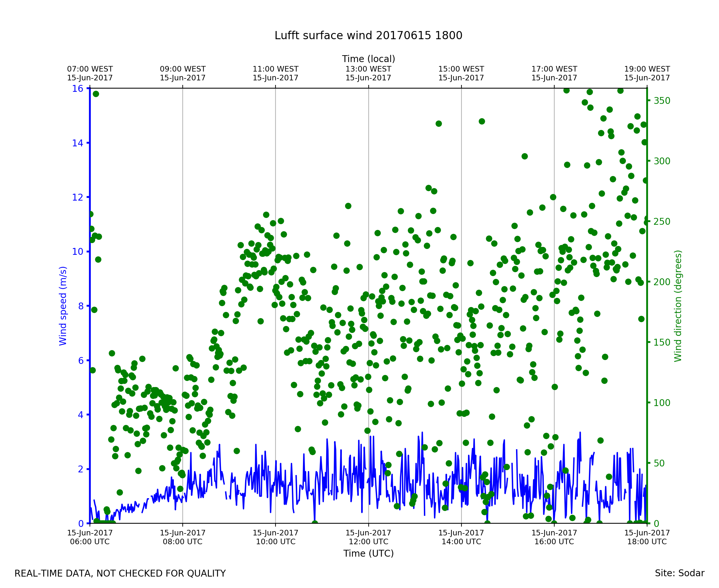Click the 'Time (local)' top axis label

368,59
